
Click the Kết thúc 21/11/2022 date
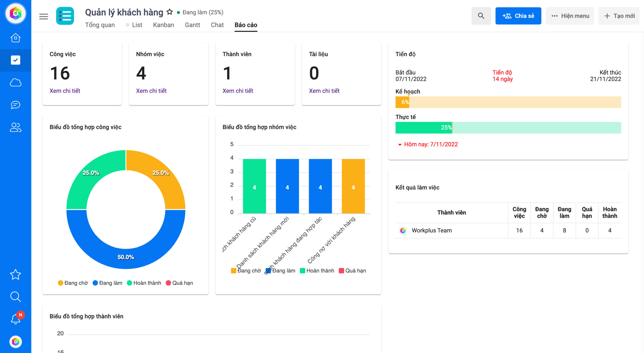(x=606, y=76)
